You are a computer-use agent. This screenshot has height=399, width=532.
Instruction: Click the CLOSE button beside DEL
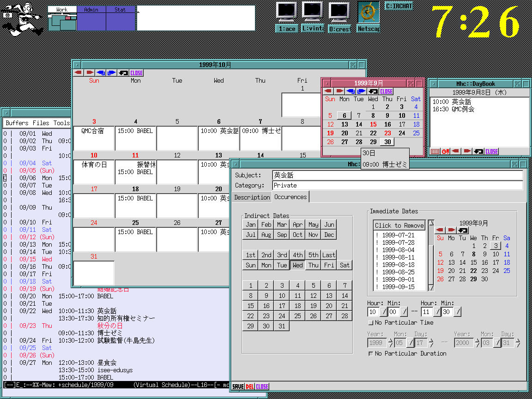[x=262, y=386]
